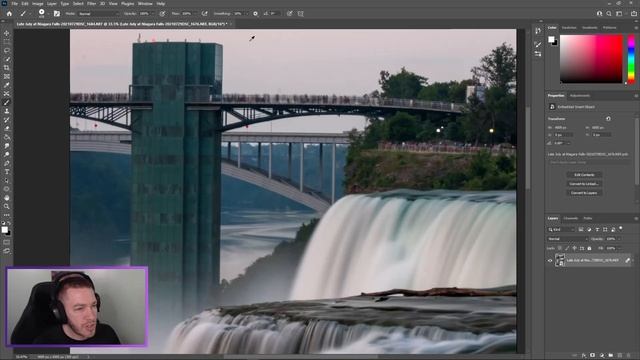Screen dimensions: 640x360
Task: Open the Help menu
Action: tap(161, 4)
